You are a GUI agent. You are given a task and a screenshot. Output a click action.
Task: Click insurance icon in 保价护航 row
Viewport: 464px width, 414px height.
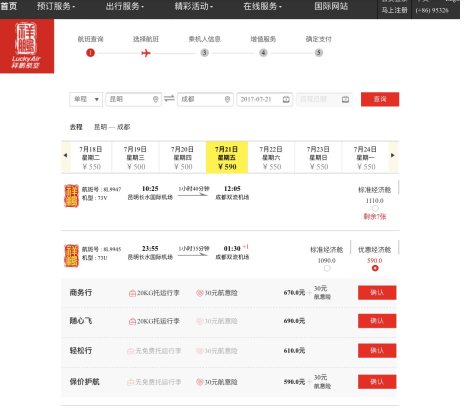200,382
